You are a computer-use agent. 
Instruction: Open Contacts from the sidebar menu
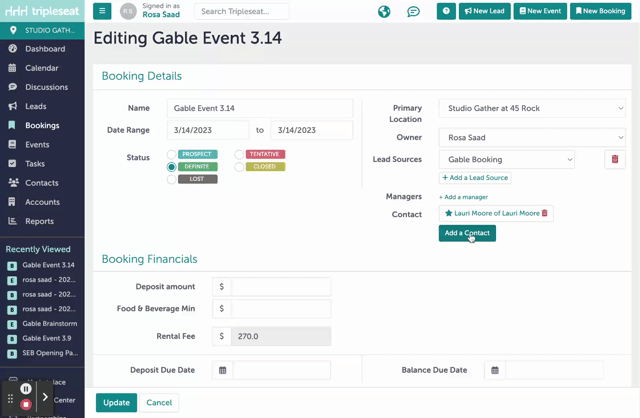[x=41, y=183]
